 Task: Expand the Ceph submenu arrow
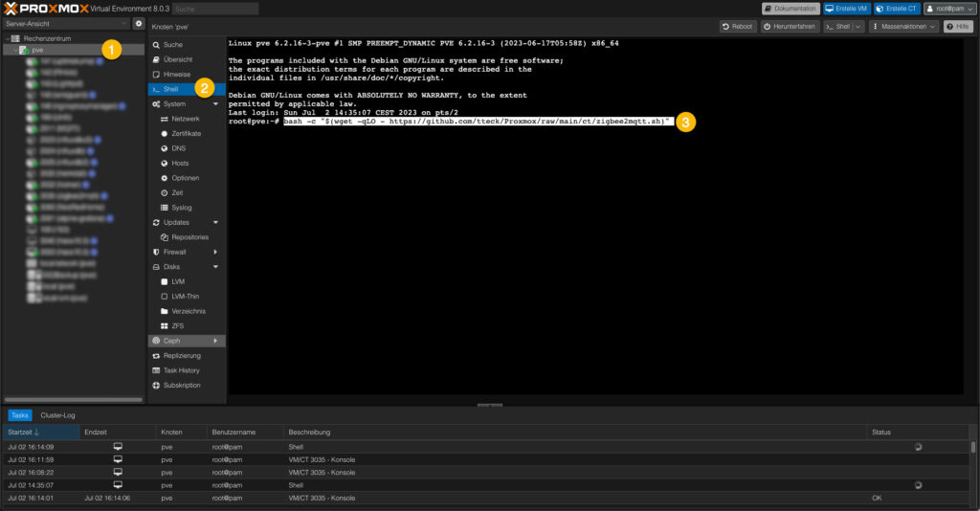tap(215, 341)
